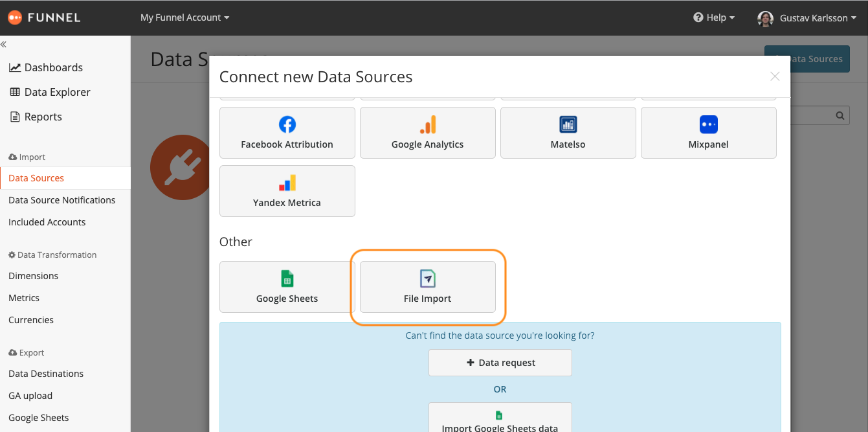
Task: Click the Dashboards chart icon
Action: point(15,67)
